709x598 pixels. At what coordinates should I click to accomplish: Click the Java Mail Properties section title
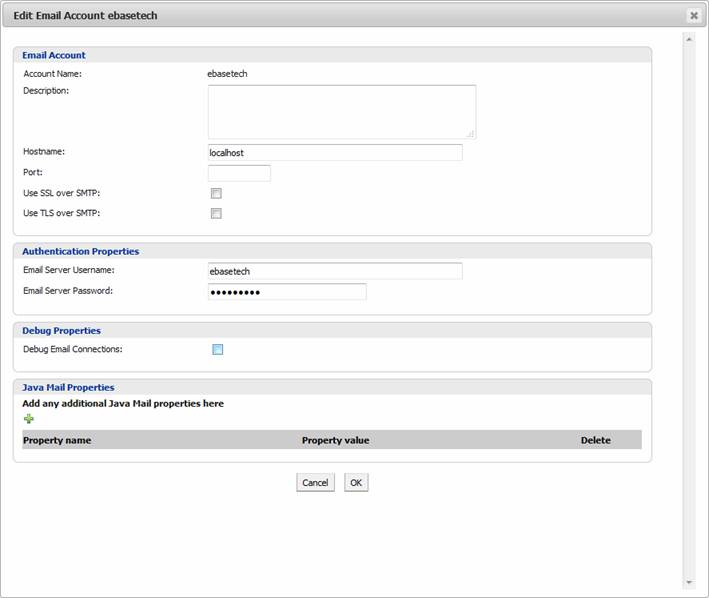pos(68,387)
